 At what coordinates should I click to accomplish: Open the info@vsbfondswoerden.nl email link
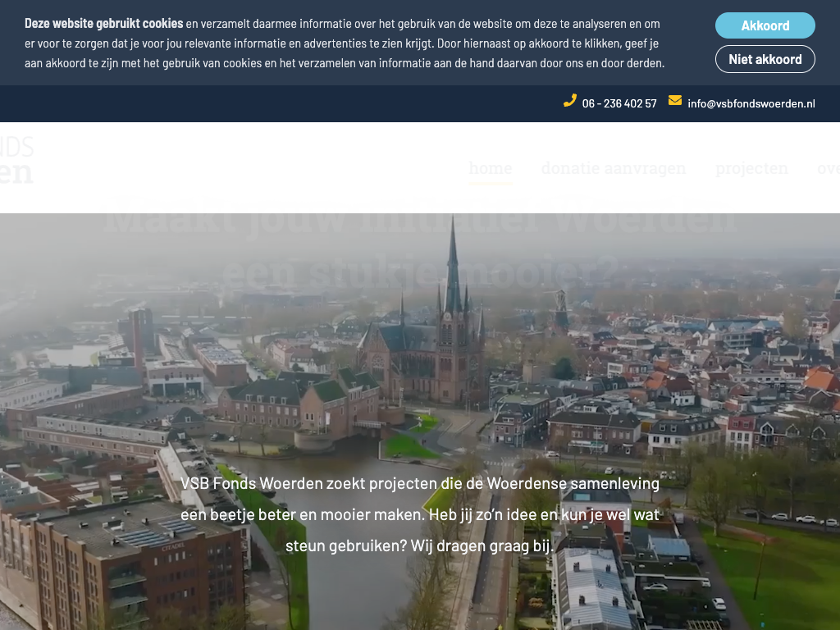tap(751, 103)
